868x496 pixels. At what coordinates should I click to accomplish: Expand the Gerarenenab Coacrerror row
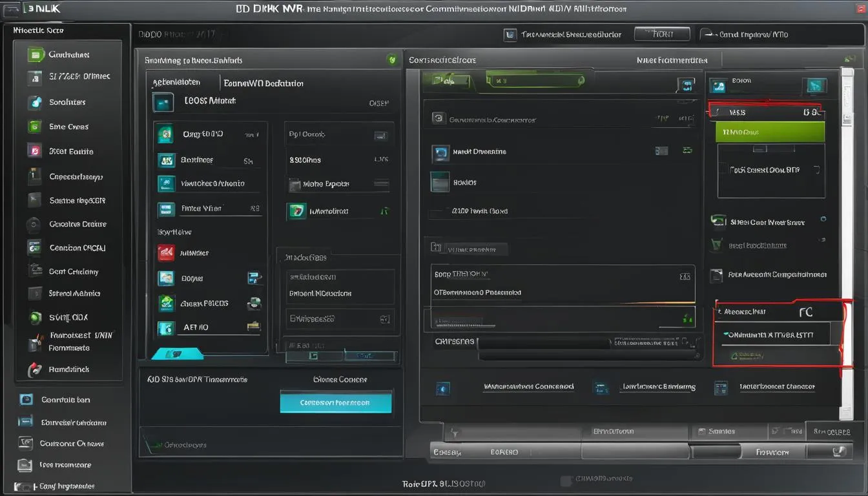[x=561, y=119]
